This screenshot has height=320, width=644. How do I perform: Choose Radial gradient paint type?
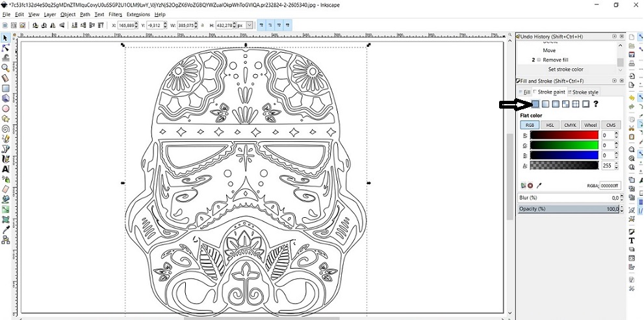pyautogui.click(x=556, y=104)
